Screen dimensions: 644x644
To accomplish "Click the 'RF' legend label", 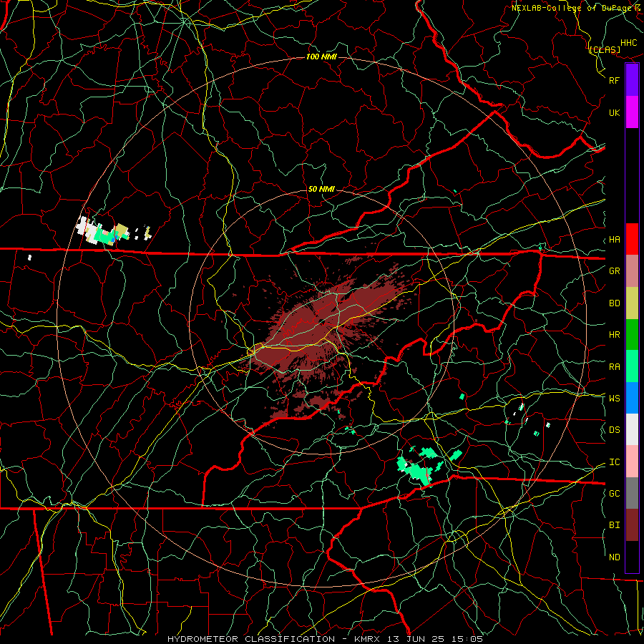I will 614,80.
